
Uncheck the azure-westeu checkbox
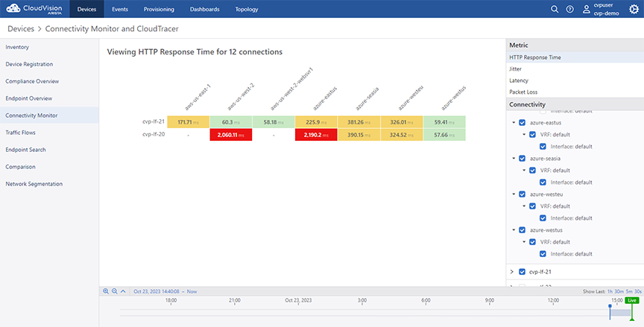(522, 194)
